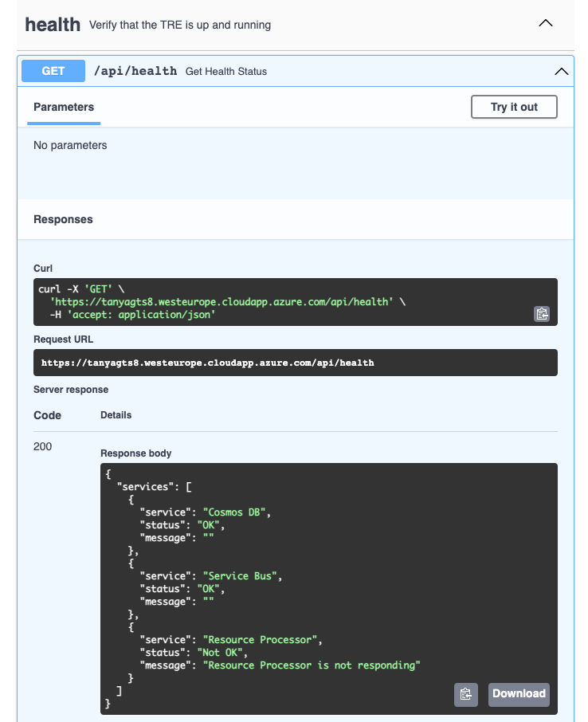The height and width of the screenshot is (722, 588).
Task: Click the health tag heading
Action: (53, 25)
